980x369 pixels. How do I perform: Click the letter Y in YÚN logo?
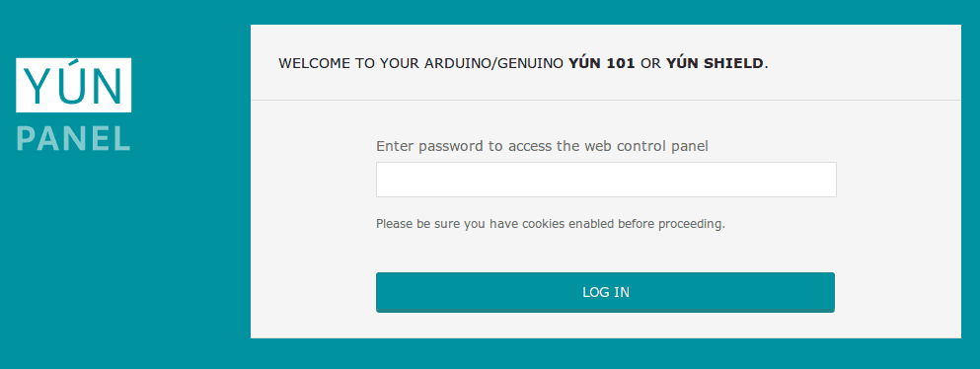coord(36,86)
